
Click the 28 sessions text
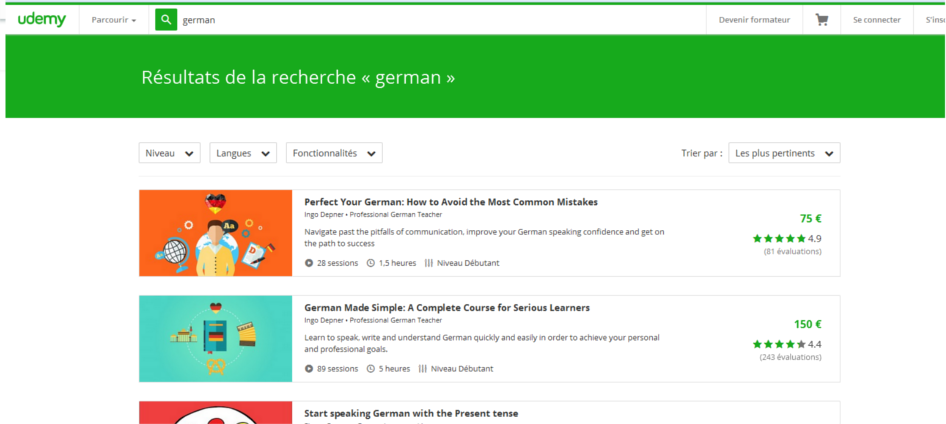click(337, 263)
